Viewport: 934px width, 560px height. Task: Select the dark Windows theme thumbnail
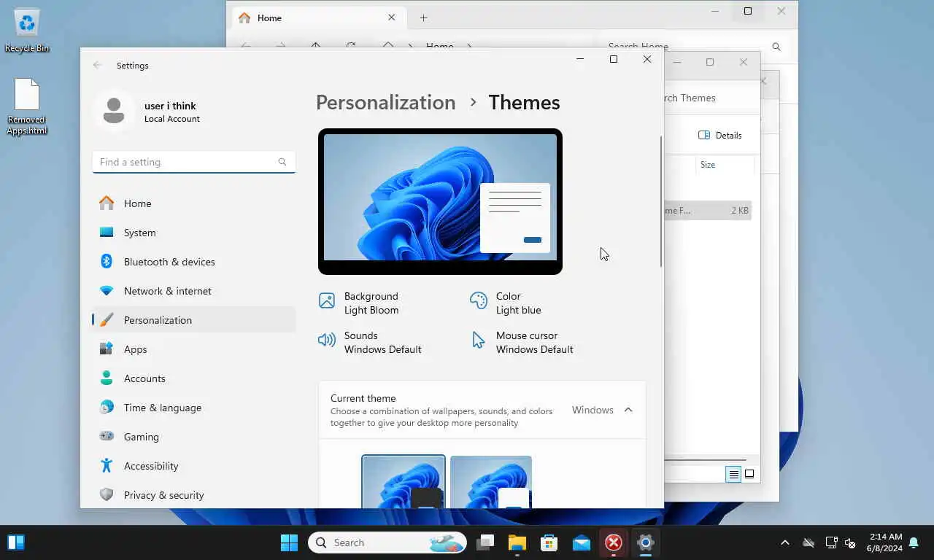tap(404, 482)
